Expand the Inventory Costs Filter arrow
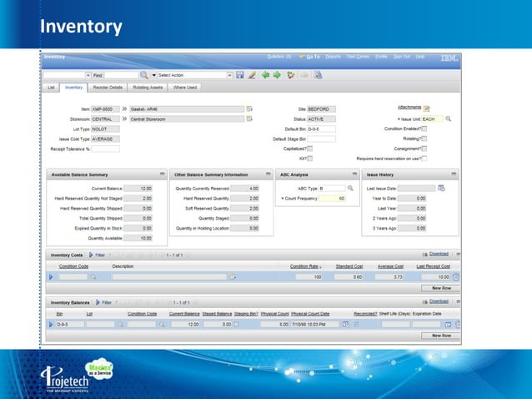This screenshot has height=399, width=532. (x=91, y=254)
